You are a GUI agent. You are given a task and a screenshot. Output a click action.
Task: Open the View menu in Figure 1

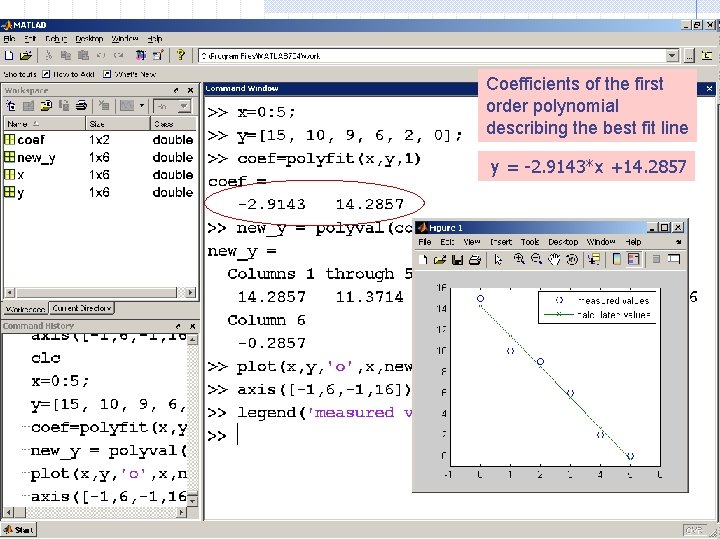[x=472, y=242]
